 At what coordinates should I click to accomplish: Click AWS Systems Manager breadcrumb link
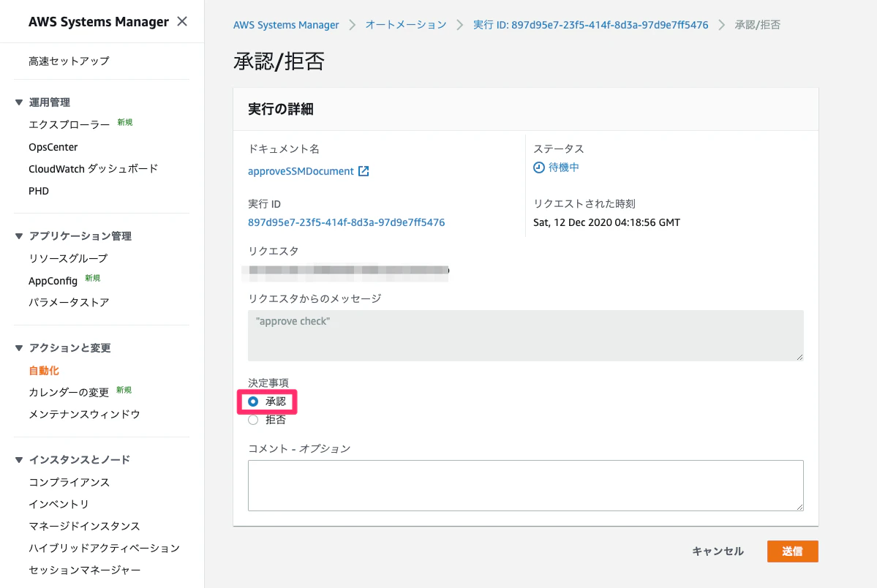coord(286,25)
